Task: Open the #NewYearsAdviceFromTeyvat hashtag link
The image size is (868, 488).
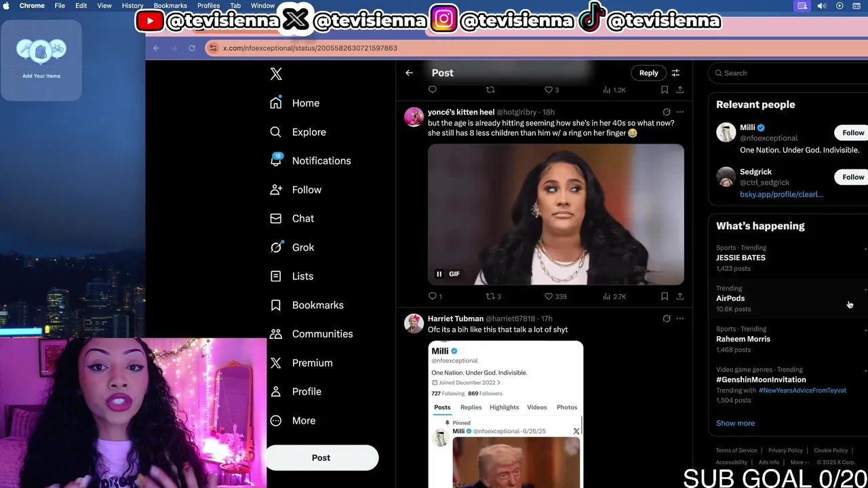Action: pyautogui.click(x=802, y=390)
